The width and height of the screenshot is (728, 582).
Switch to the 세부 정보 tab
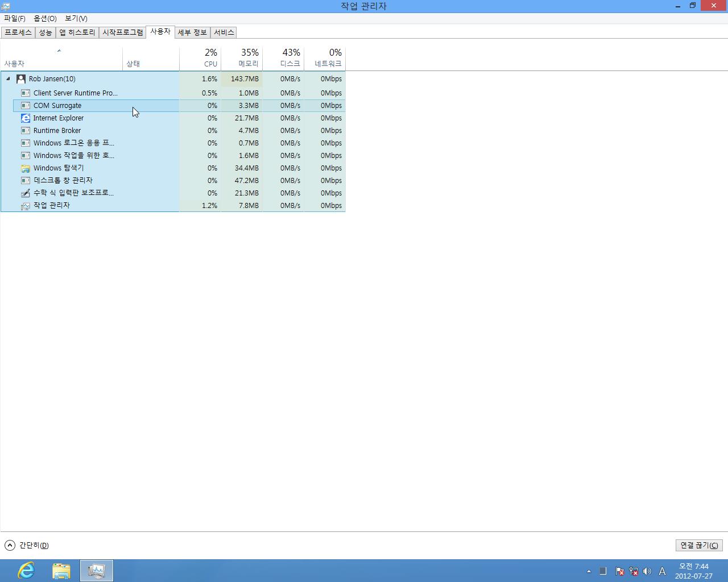pyautogui.click(x=192, y=32)
